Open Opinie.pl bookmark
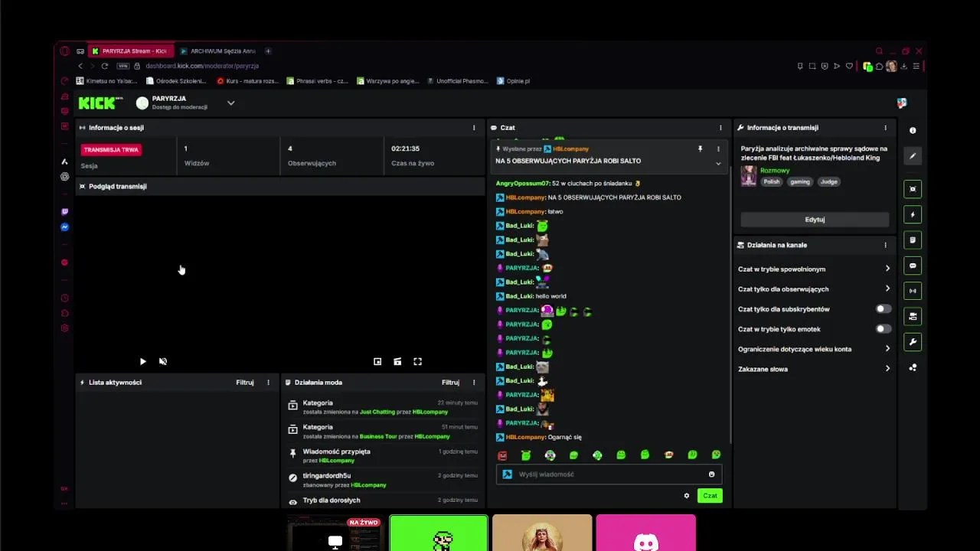This screenshot has width=980, height=551. point(513,80)
